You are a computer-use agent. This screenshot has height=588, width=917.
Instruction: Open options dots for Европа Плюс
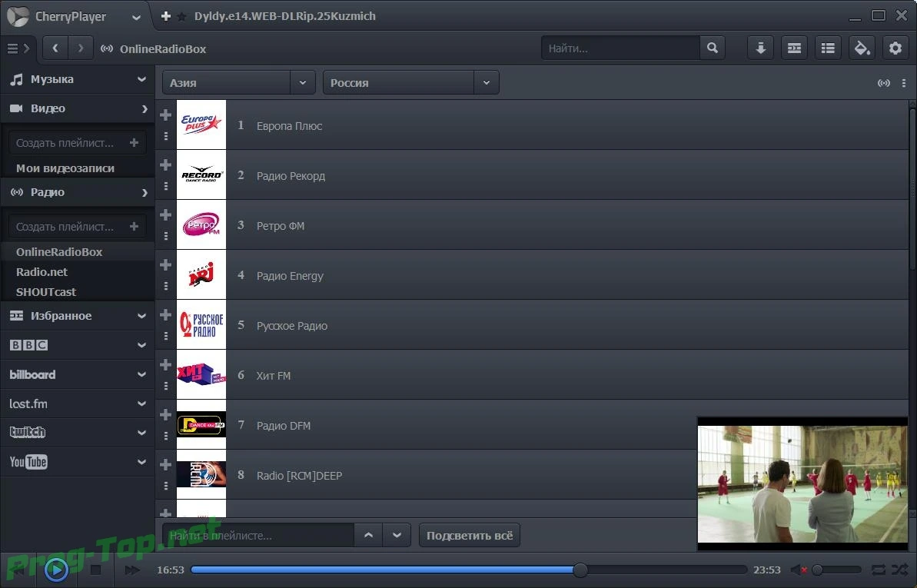[165, 136]
